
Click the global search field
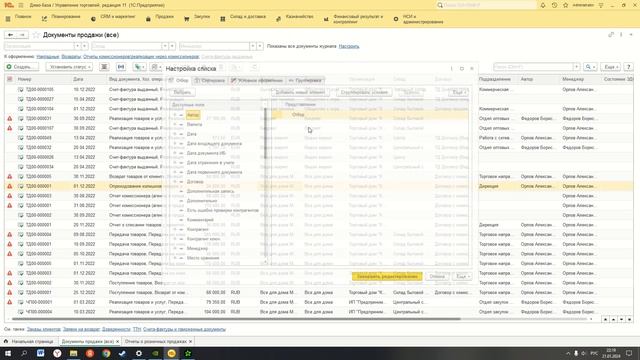[486, 5]
